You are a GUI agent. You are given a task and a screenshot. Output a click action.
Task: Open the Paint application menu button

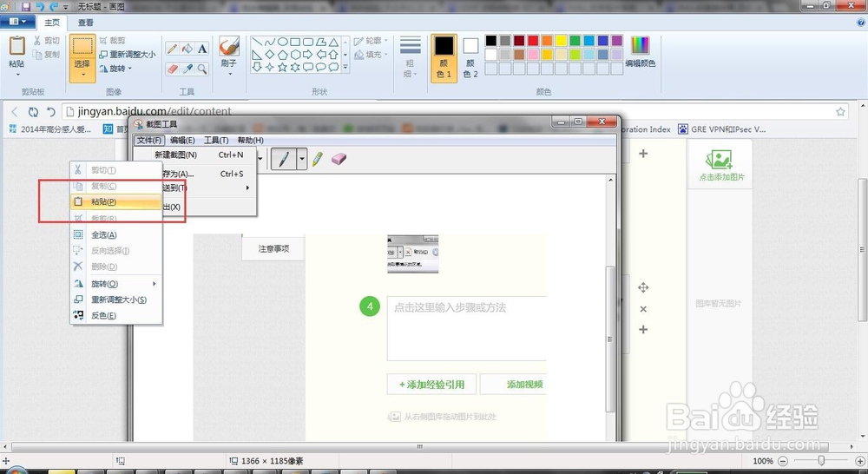click(17, 22)
